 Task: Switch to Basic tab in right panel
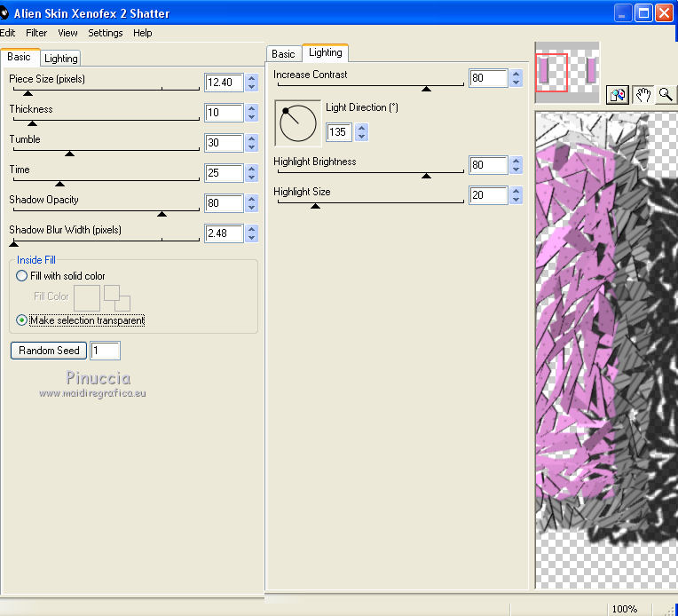coord(283,54)
